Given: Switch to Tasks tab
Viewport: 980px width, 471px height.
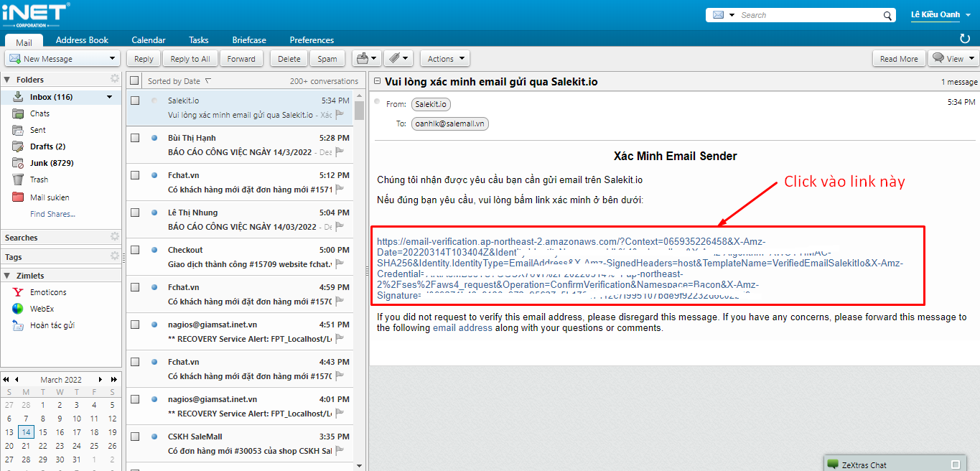Looking at the screenshot, I should [x=199, y=40].
